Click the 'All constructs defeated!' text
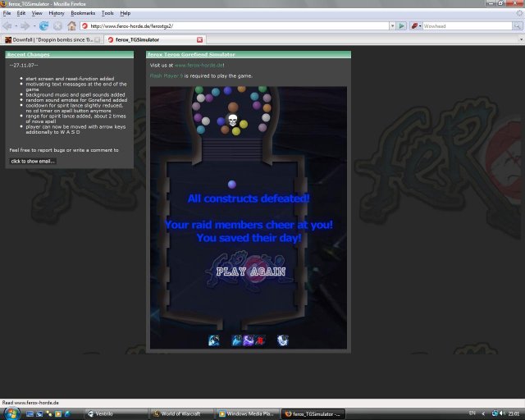525x420 pixels. [249, 199]
